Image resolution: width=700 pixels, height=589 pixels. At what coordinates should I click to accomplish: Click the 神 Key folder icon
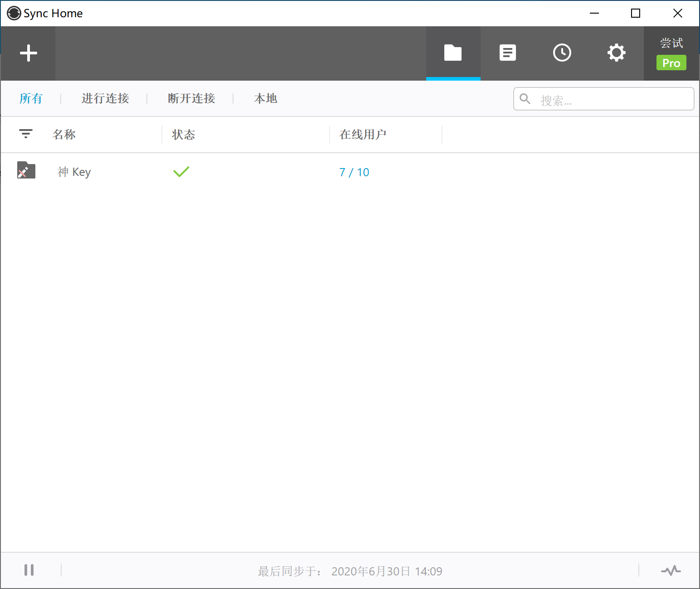[26, 170]
